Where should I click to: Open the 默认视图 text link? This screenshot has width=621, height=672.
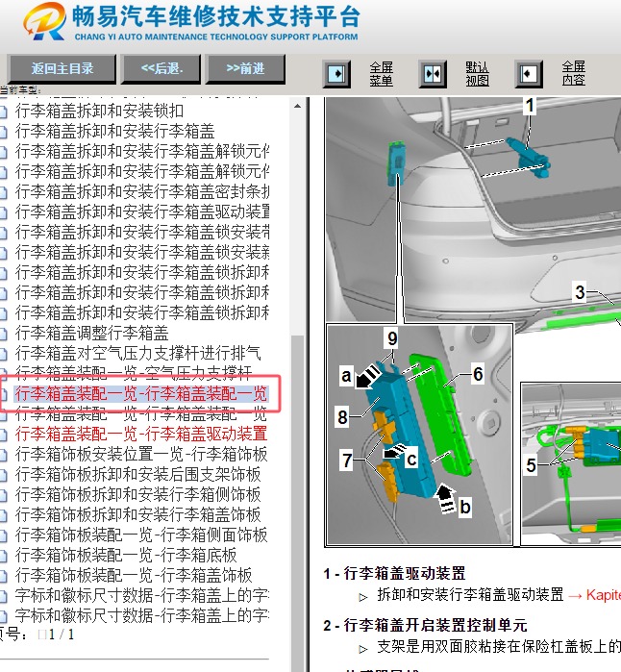(477, 74)
